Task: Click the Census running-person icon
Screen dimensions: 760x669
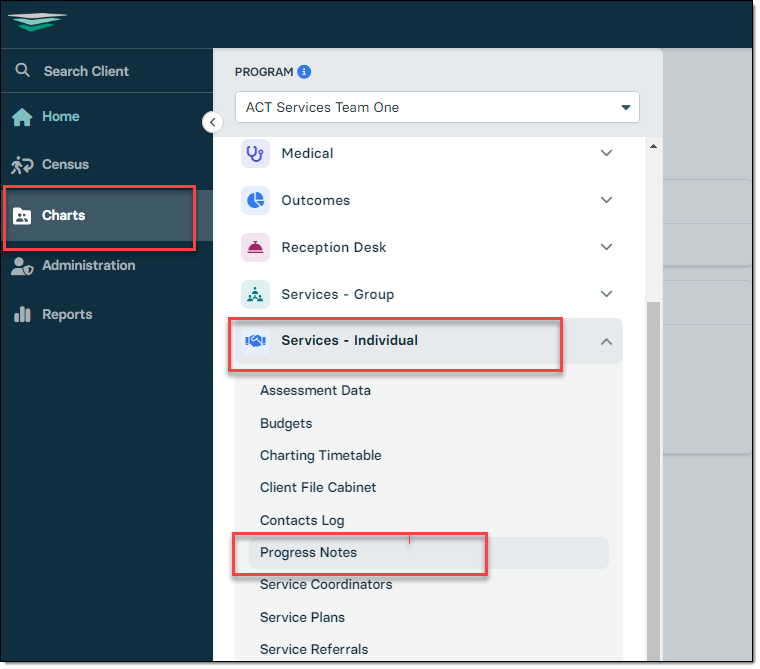Action: tap(22, 165)
